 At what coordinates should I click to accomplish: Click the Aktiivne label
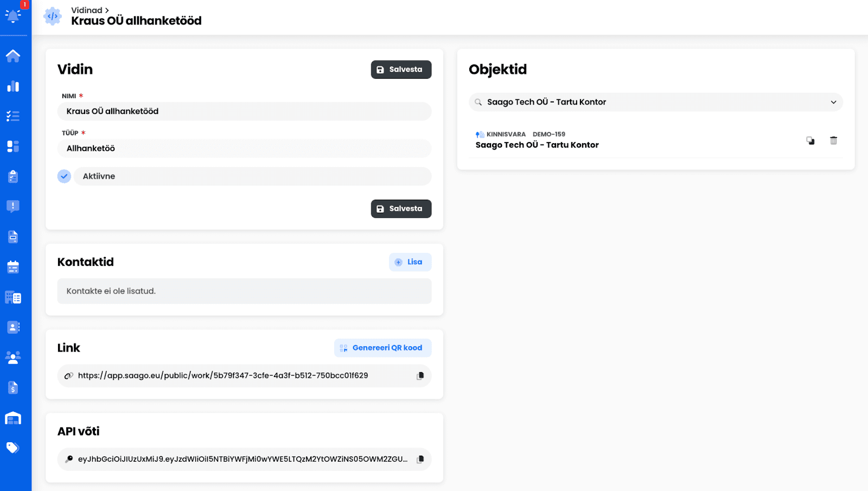click(99, 176)
